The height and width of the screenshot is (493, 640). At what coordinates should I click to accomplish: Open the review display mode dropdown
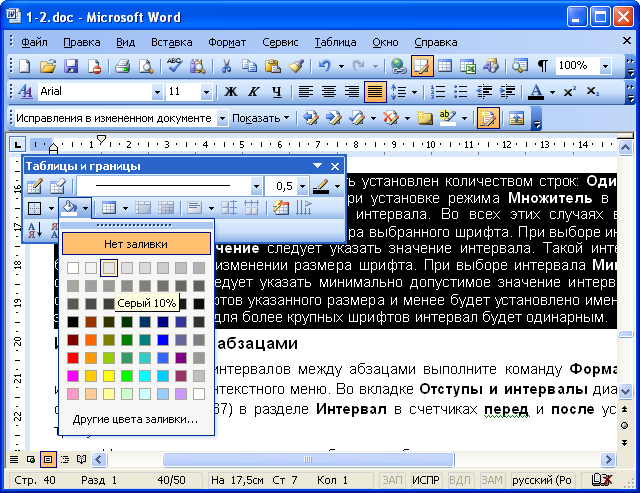tap(222, 118)
